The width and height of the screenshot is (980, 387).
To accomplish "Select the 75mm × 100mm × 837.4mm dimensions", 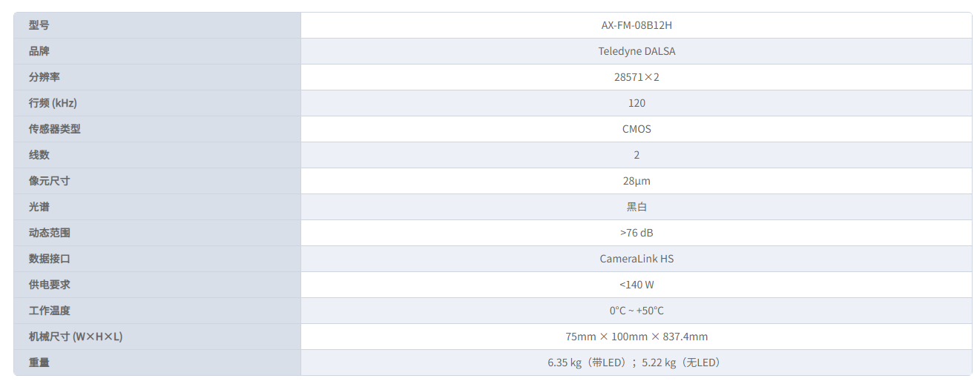I will pos(637,337).
